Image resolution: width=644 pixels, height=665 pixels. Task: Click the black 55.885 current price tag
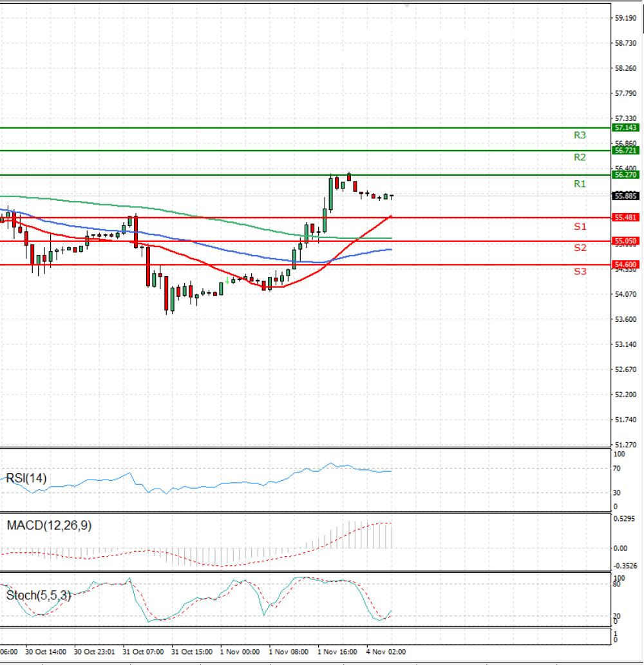pyautogui.click(x=625, y=196)
